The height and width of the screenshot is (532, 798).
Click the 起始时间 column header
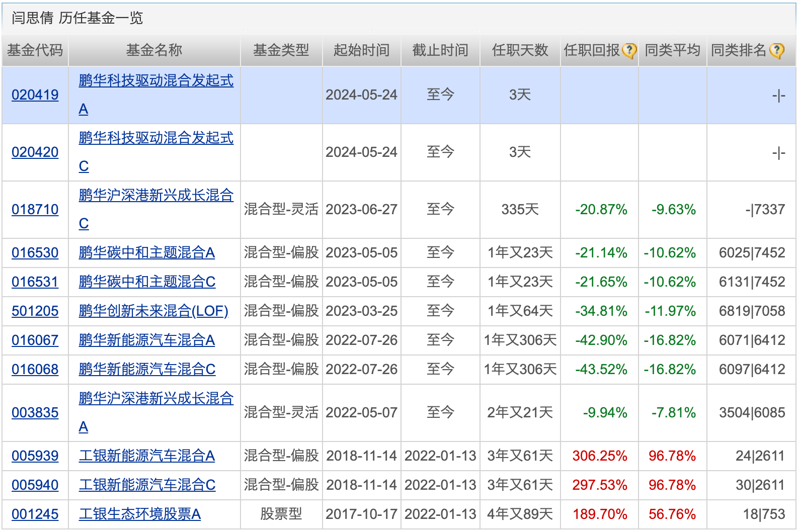(362, 50)
